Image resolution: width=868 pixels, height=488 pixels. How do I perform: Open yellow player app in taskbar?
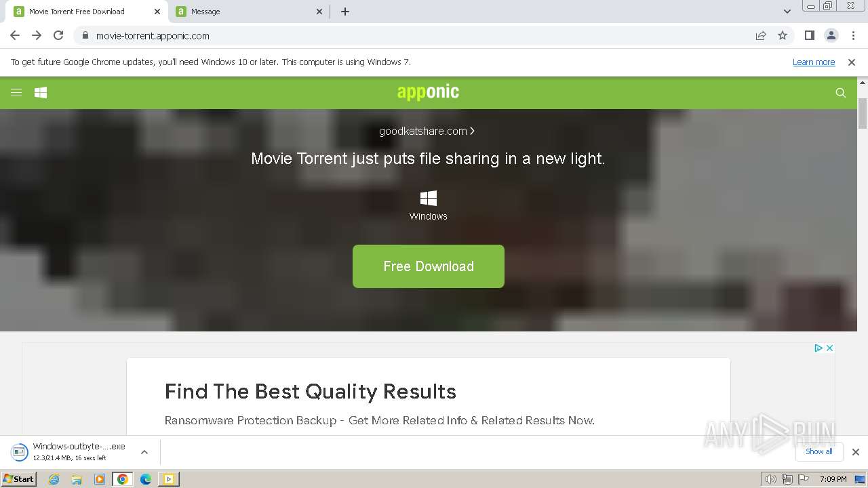[168, 479]
